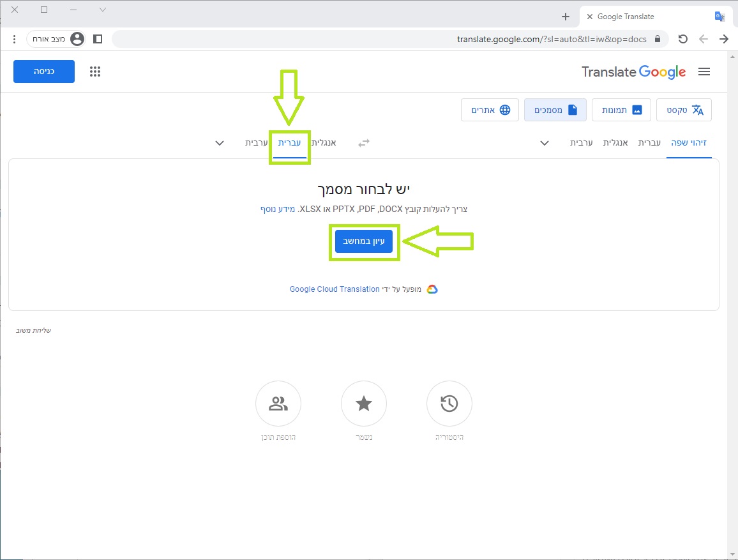
Task: Open the Google apps grid
Action: coord(95,72)
